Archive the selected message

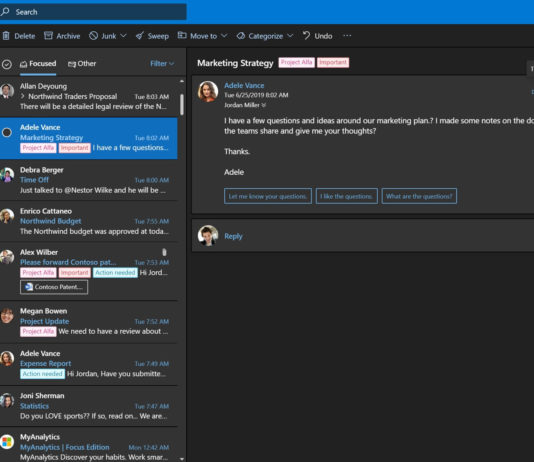pyautogui.click(x=62, y=36)
